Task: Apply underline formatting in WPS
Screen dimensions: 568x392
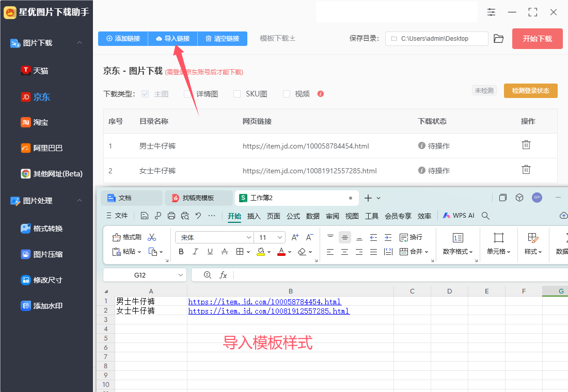Action: coord(210,252)
